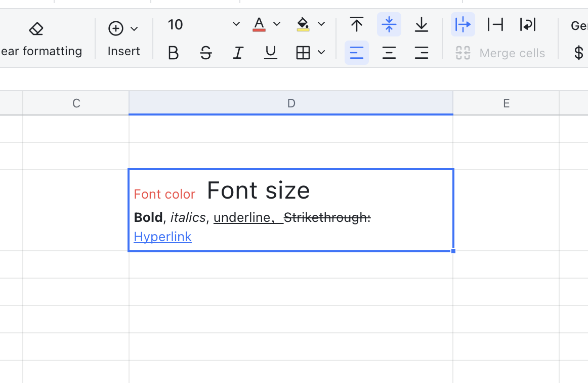Select column E header
This screenshot has height=383, width=588.
click(x=506, y=103)
